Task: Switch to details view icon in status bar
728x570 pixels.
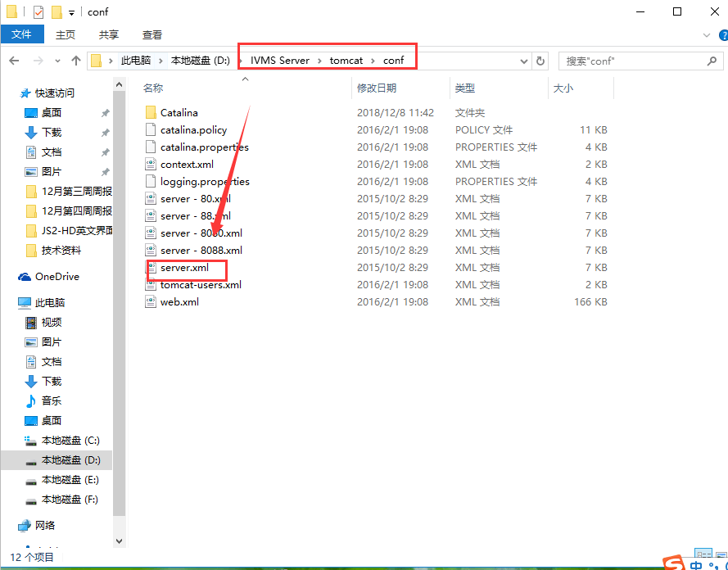Action: coord(703,554)
